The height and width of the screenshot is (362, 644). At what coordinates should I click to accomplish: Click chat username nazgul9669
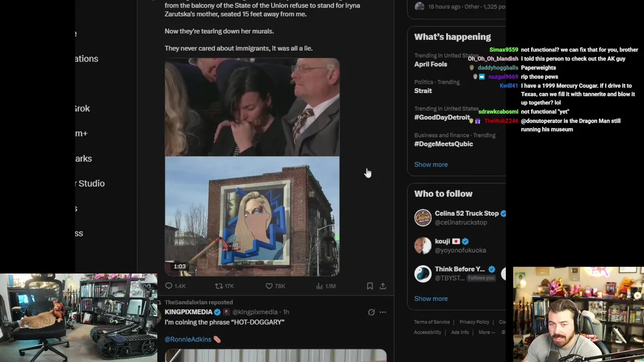[x=503, y=77]
